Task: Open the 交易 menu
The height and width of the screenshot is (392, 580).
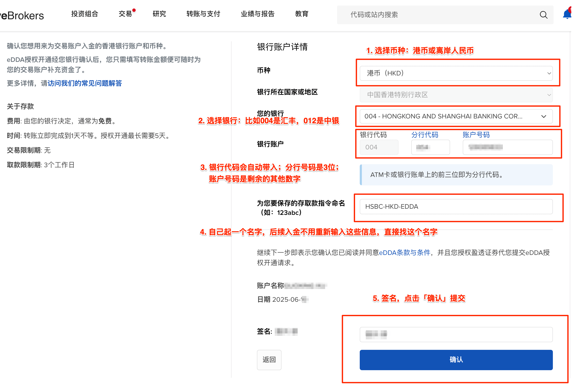Action: (x=125, y=14)
